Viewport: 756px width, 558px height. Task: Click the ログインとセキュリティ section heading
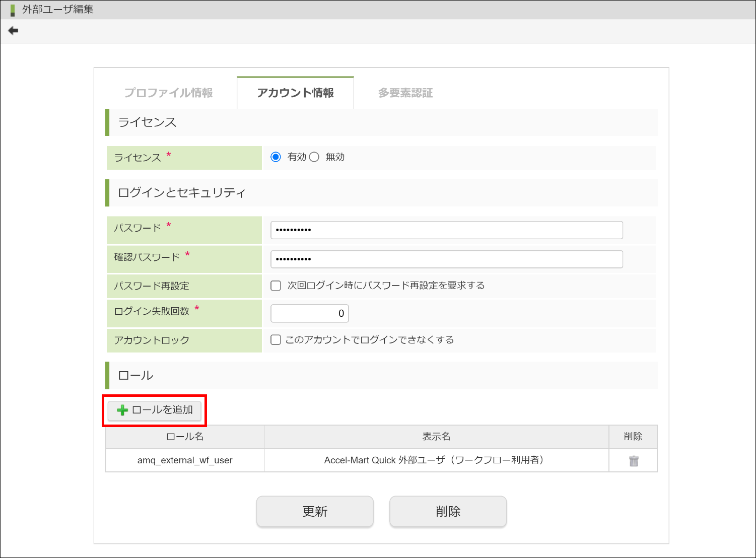tap(182, 193)
